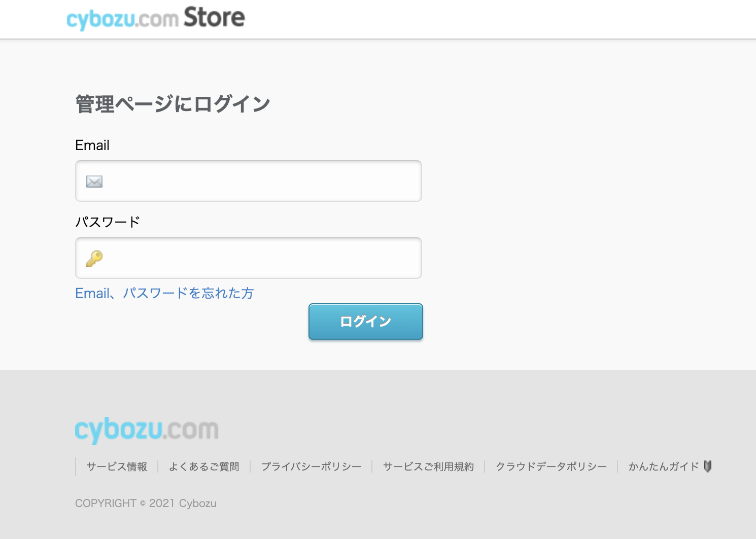Click the 管理ページにログイン heading
Viewport: 756px width, 539px height.
tap(173, 104)
